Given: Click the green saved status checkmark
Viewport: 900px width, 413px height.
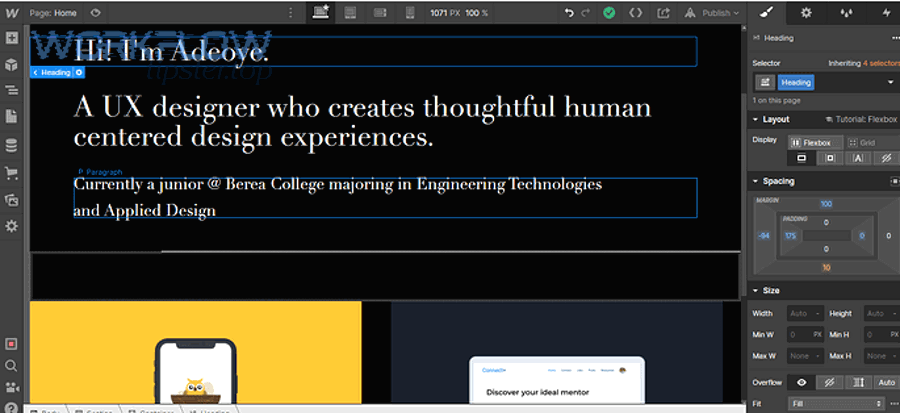Looking at the screenshot, I should tap(609, 13).
